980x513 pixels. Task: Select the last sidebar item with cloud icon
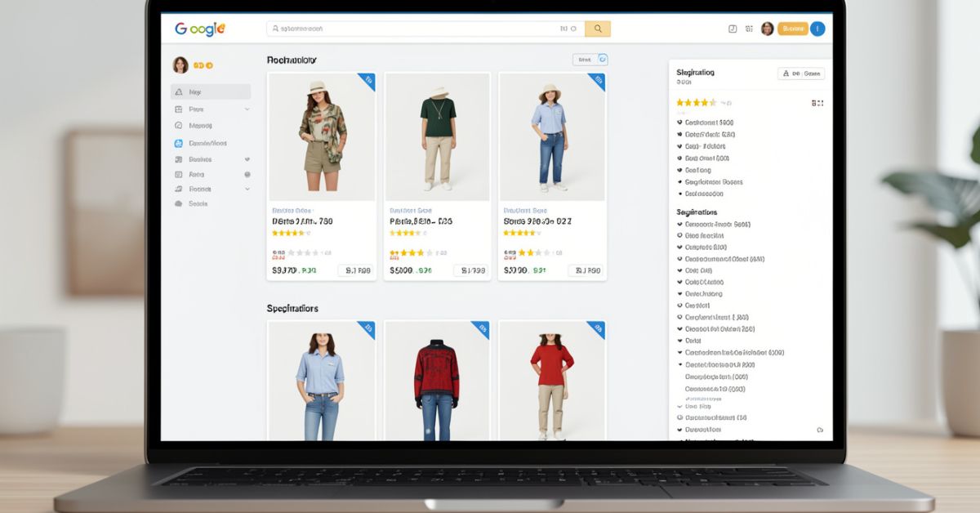coord(212,203)
